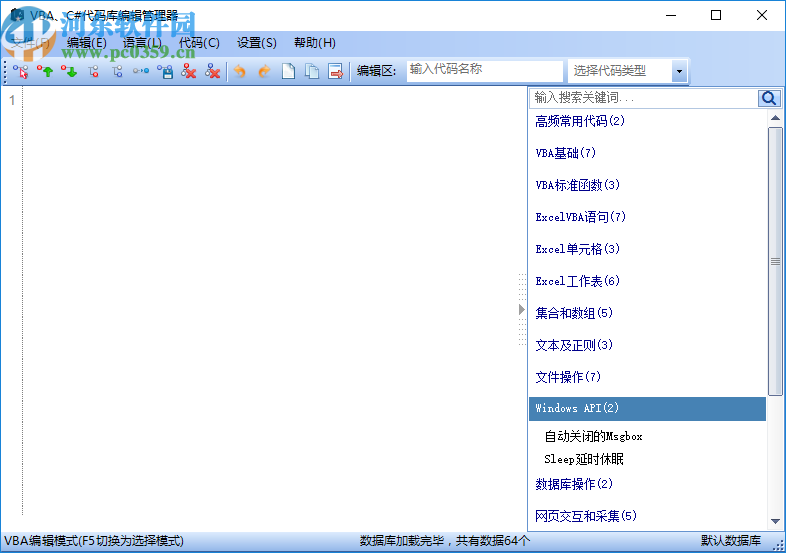Open the 语言(L) menu

click(x=142, y=43)
